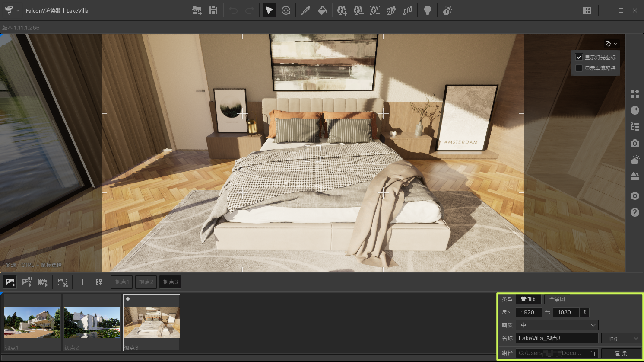Select the arrow selection tool

(269, 10)
